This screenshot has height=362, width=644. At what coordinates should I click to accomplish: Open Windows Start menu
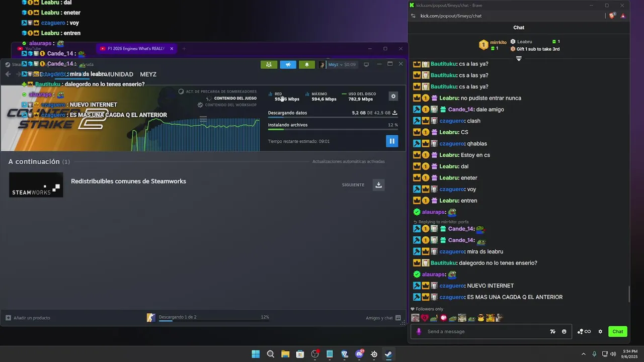click(256, 354)
